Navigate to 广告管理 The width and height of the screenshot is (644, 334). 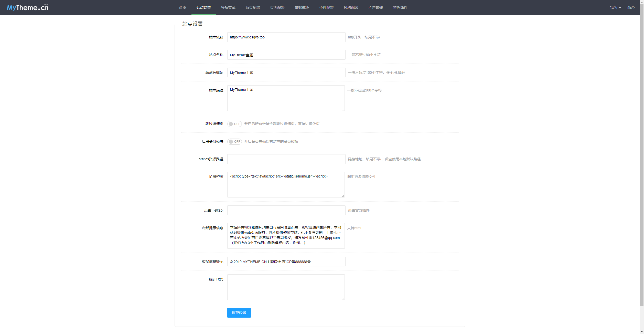pyautogui.click(x=375, y=8)
